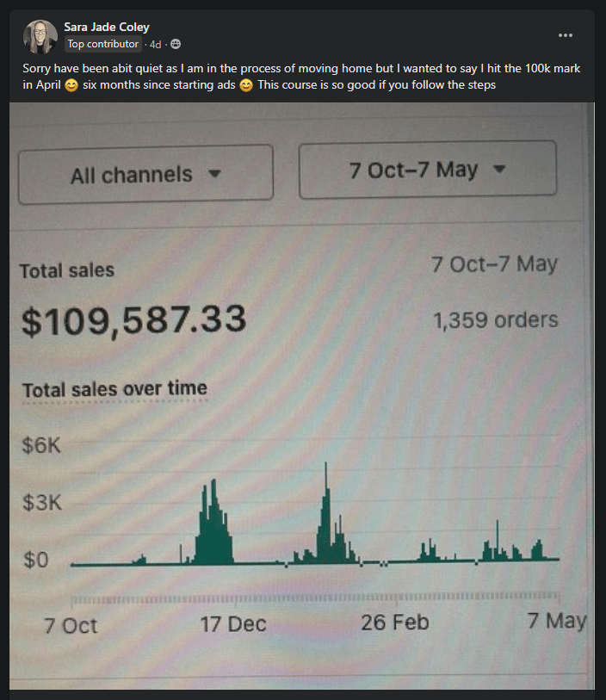Click the smiling emoji after "starting ads"
Image resolution: width=606 pixels, height=700 pixels.
(246, 85)
